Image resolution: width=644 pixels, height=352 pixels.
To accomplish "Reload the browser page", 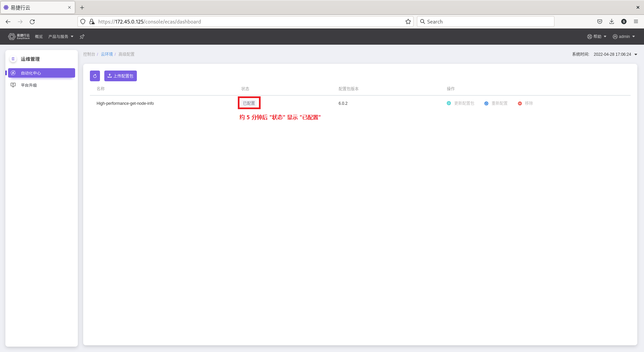I will [x=32, y=21].
